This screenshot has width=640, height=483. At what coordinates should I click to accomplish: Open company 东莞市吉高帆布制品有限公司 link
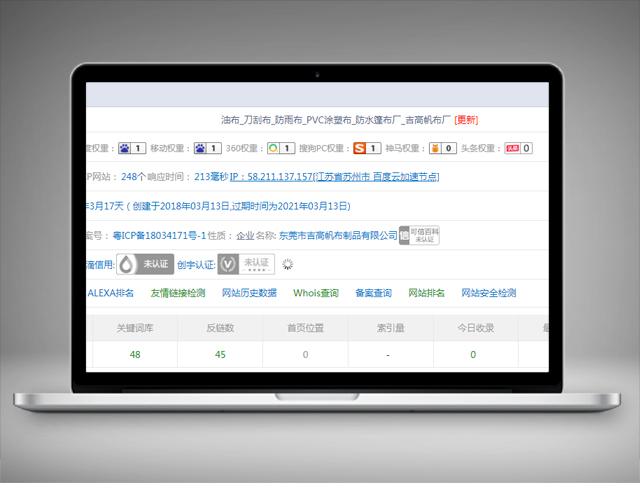(338, 236)
